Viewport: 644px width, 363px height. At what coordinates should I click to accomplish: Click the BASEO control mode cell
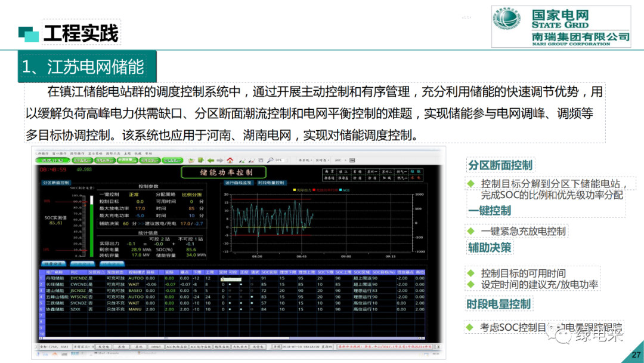[135, 291]
